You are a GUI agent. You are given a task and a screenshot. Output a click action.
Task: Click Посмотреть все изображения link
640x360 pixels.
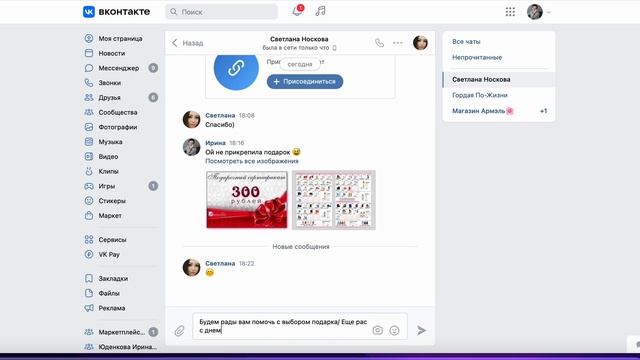coord(252,161)
